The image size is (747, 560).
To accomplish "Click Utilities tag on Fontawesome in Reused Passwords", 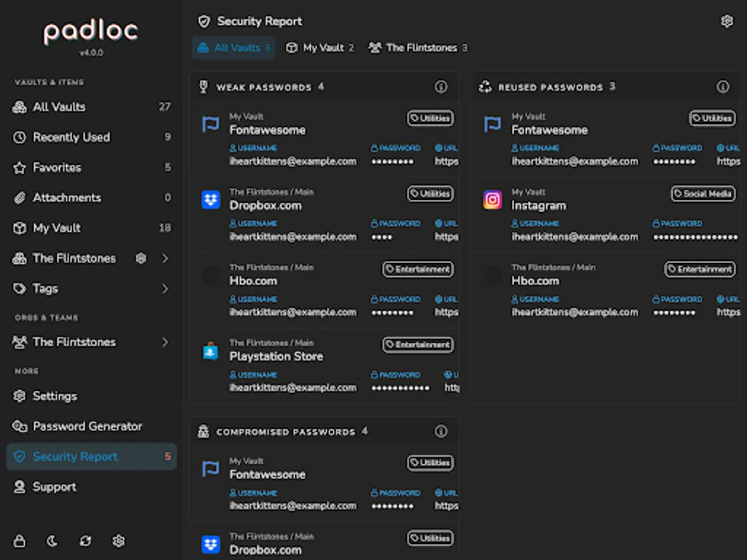I will point(712,118).
